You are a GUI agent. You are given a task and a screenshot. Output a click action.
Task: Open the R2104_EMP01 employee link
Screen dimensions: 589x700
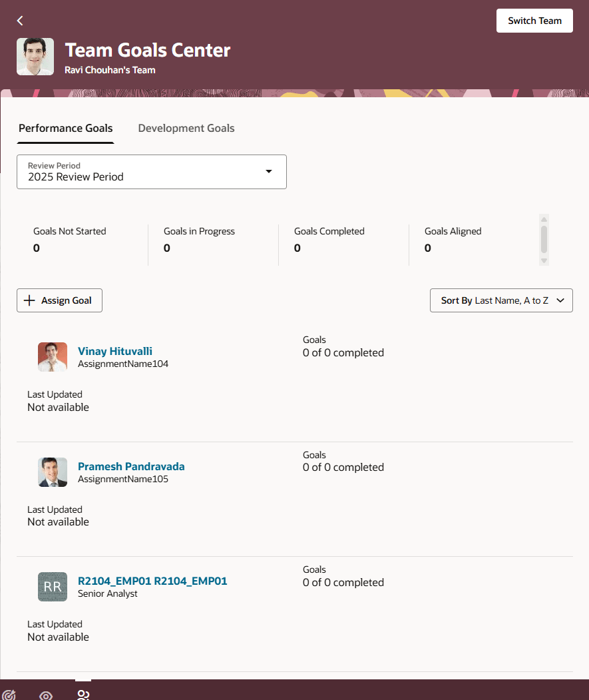coord(152,581)
